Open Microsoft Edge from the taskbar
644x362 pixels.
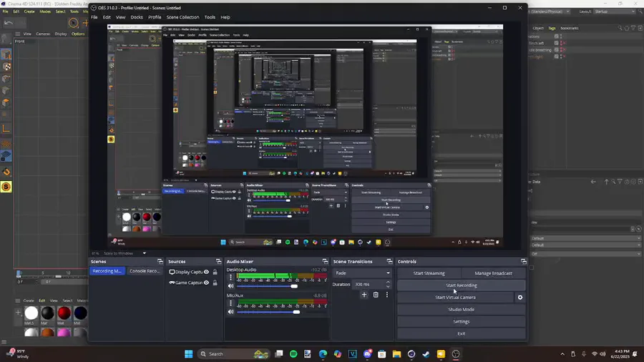pos(323,354)
